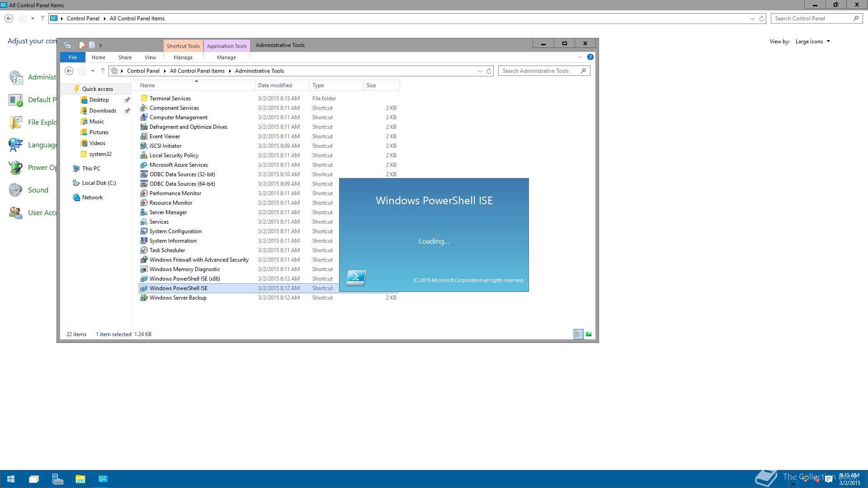Switch to the Share ribbon tab
This screenshot has width=868, height=488.
[125, 57]
